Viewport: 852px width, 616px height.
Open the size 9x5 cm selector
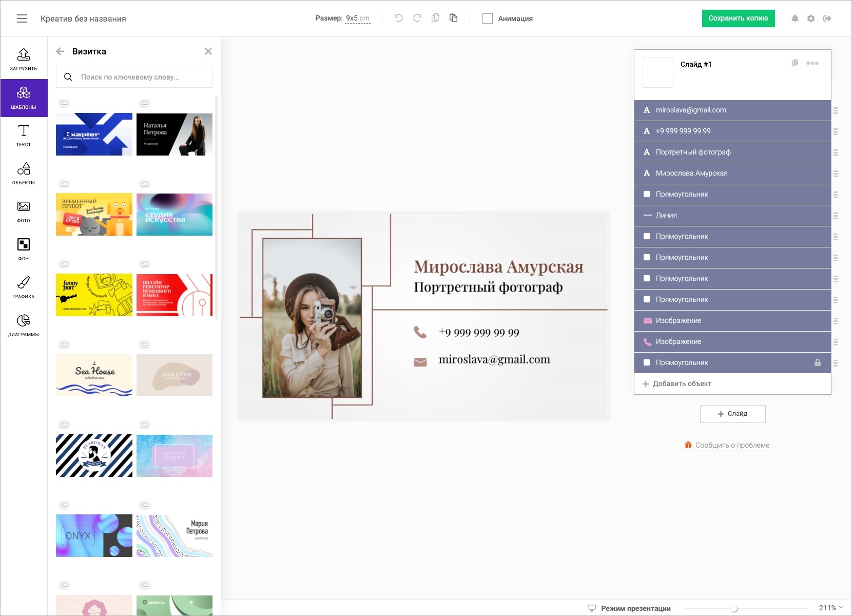pyautogui.click(x=358, y=18)
